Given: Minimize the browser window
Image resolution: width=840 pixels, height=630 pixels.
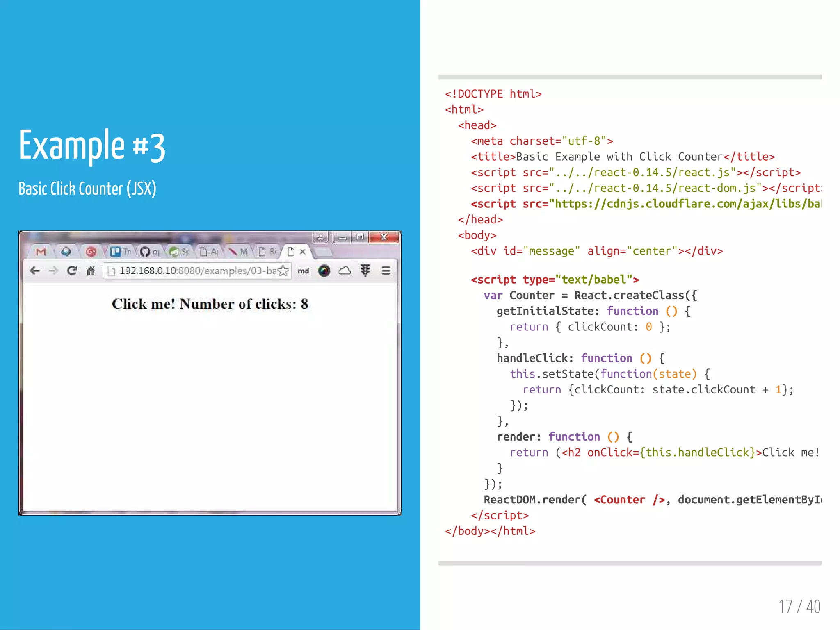Looking at the screenshot, I should [x=342, y=237].
